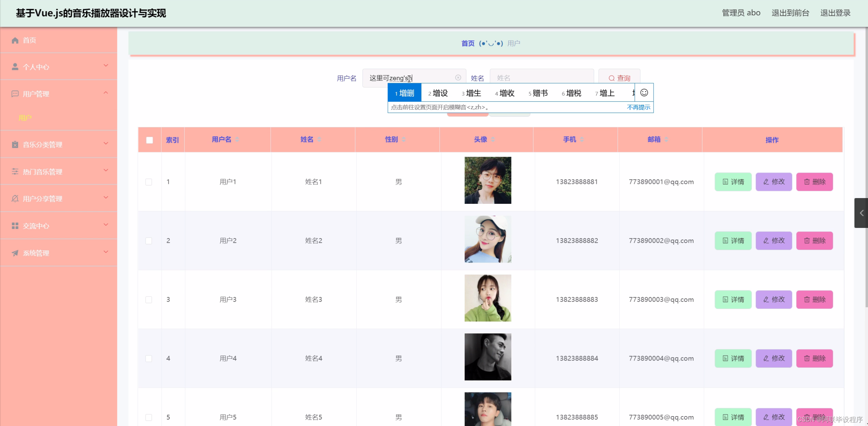Sort the table by 邮箱 column
Screen dimensions: 868x426
pyautogui.click(x=666, y=139)
